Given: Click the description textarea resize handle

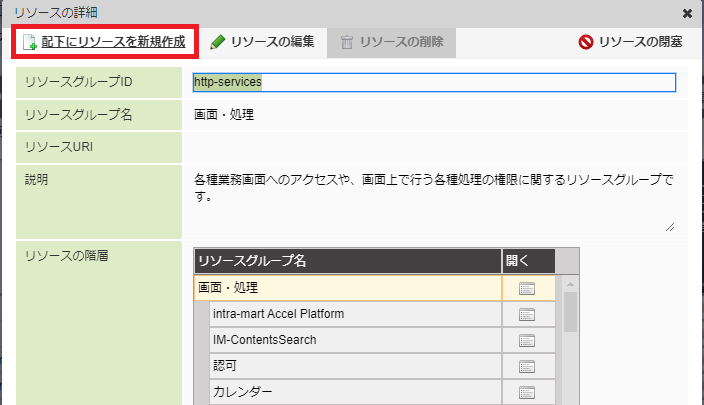Looking at the screenshot, I should pyautogui.click(x=670, y=227).
